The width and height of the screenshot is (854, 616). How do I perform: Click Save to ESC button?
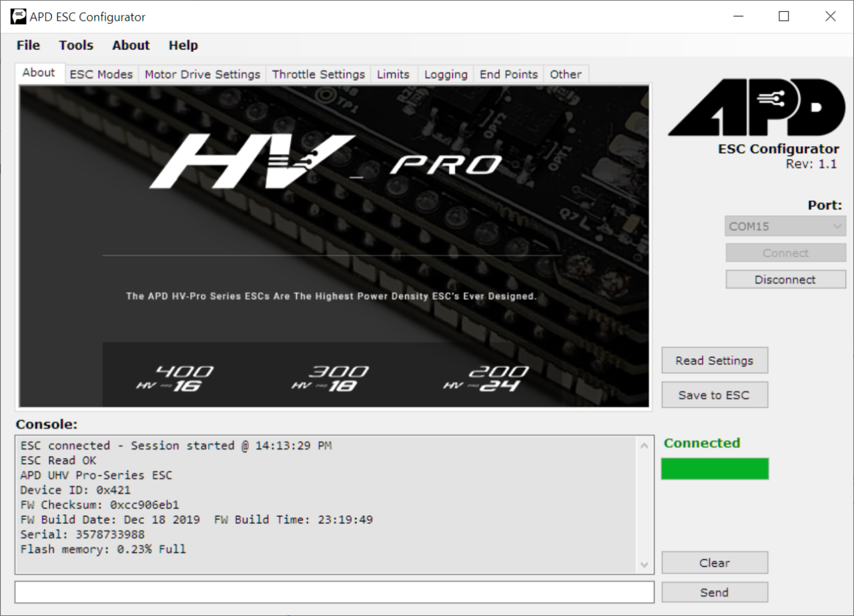[x=714, y=395]
